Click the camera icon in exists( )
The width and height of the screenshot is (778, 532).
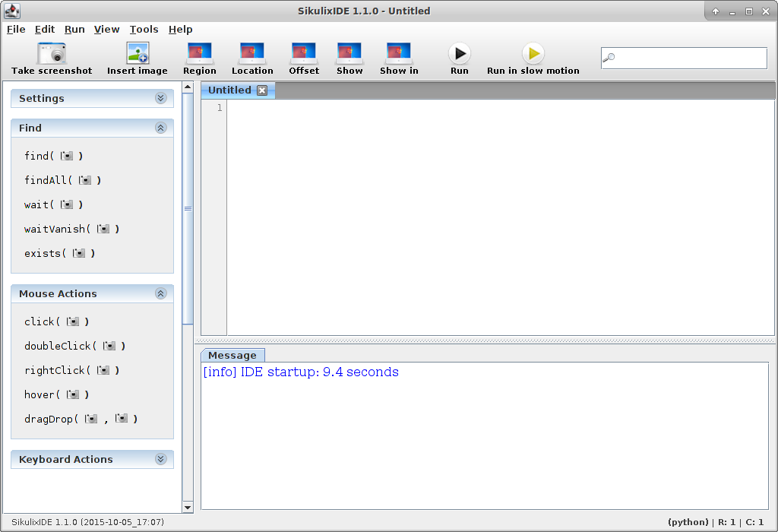(79, 253)
